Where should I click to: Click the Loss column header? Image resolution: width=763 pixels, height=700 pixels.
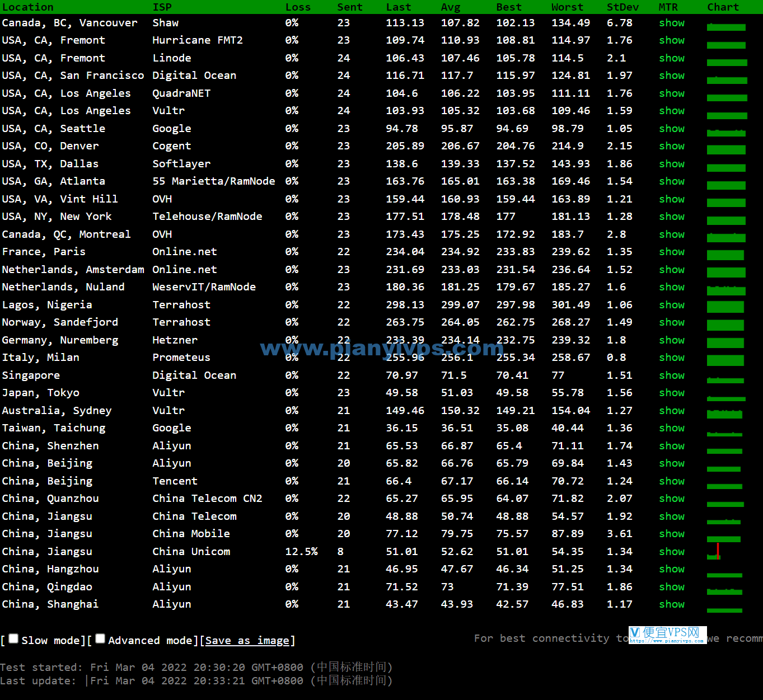pyautogui.click(x=298, y=7)
